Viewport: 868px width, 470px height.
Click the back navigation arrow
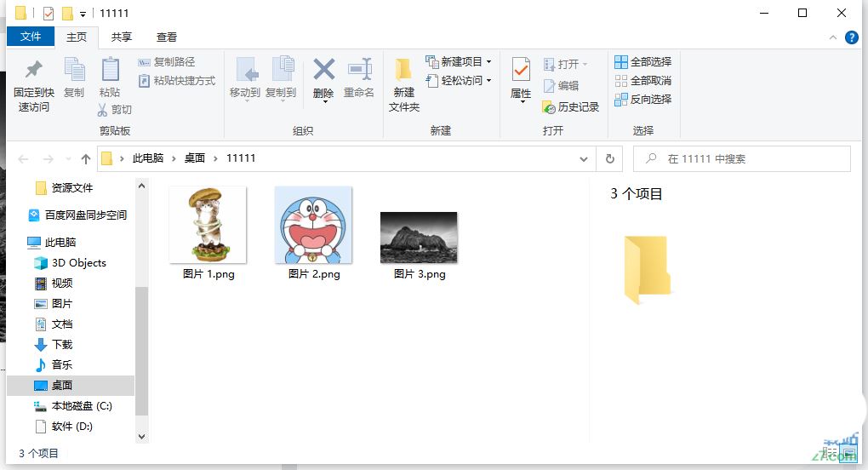coord(23,159)
